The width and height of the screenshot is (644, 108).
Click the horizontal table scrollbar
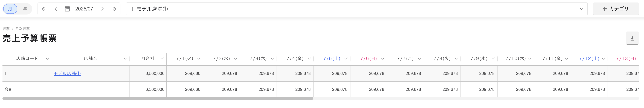tap(158, 98)
